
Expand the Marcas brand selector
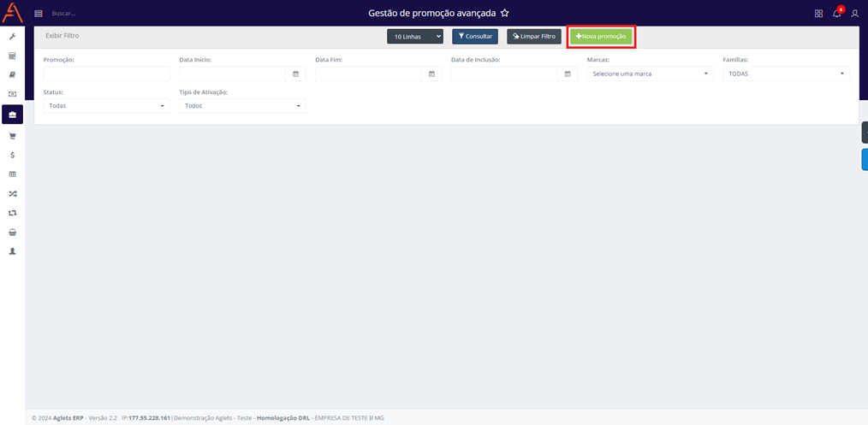[x=650, y=74]
